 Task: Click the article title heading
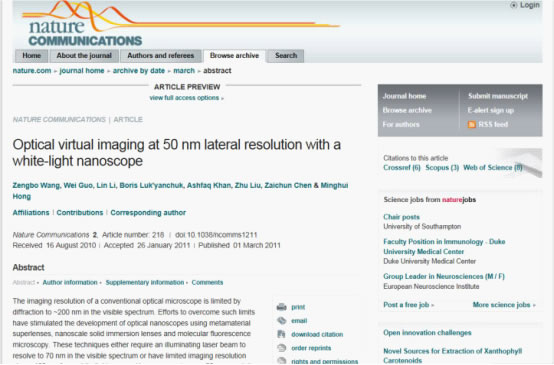[x=177, y=153]
